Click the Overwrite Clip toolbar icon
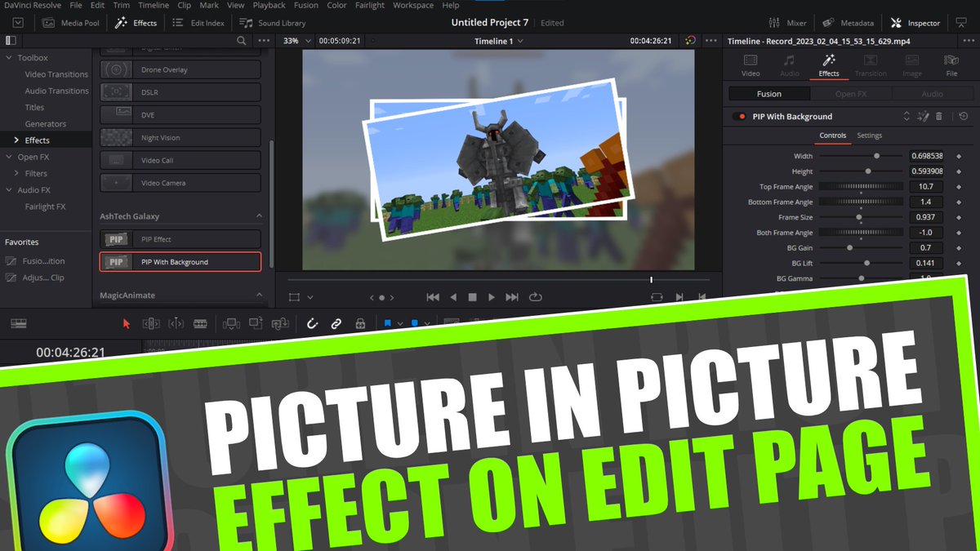Viewport: 980px width, 551px height. point(256,323)
